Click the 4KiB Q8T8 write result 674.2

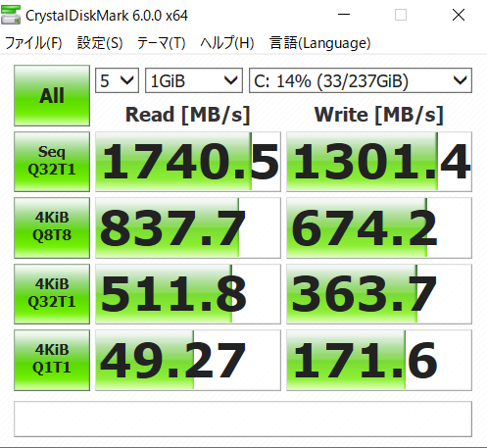click(379, 227)
